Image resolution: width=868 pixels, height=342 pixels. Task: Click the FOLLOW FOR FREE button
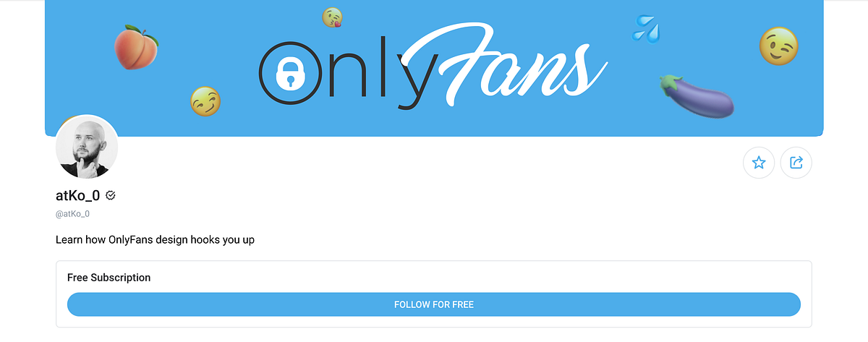click(x=434, y=304)
